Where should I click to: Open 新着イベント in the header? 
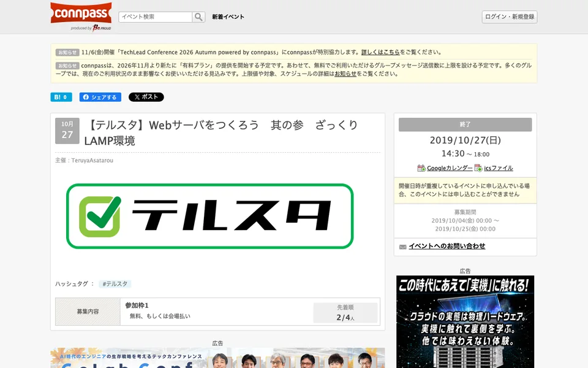pos(228,17)
